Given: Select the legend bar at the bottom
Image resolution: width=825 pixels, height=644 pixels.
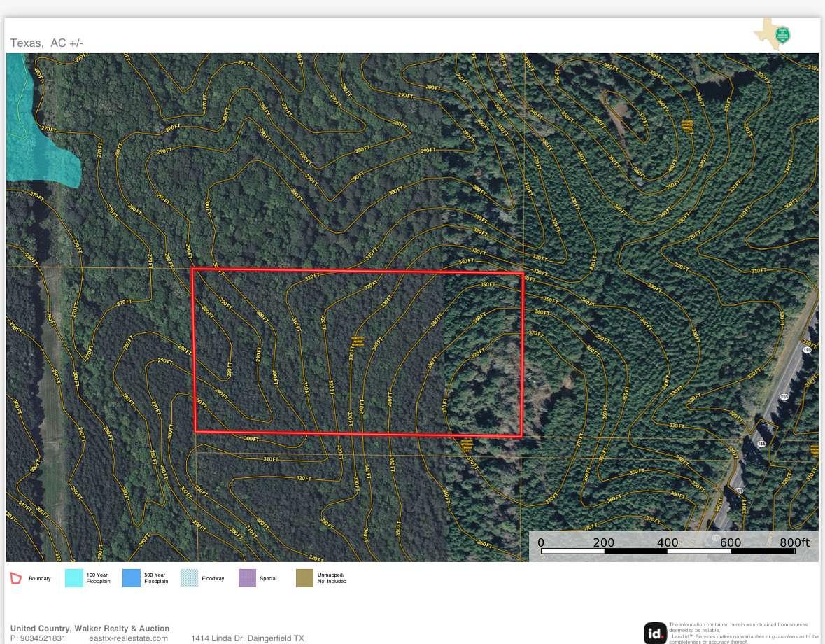Looking at the screenshot, I should pyautogui.click(x=412, y=578).
